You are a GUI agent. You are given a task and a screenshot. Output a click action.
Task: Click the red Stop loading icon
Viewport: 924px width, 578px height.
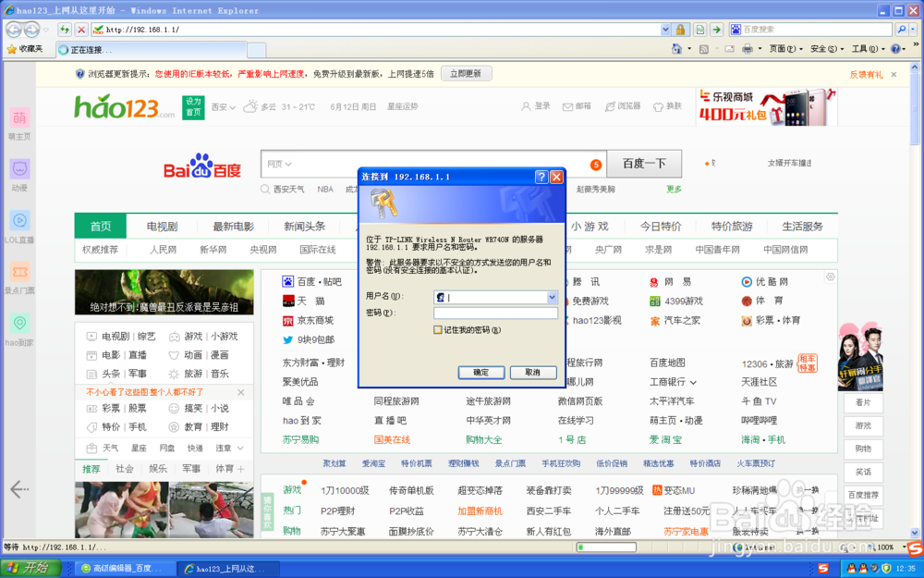pyautogui.click(x=81, y=29)
